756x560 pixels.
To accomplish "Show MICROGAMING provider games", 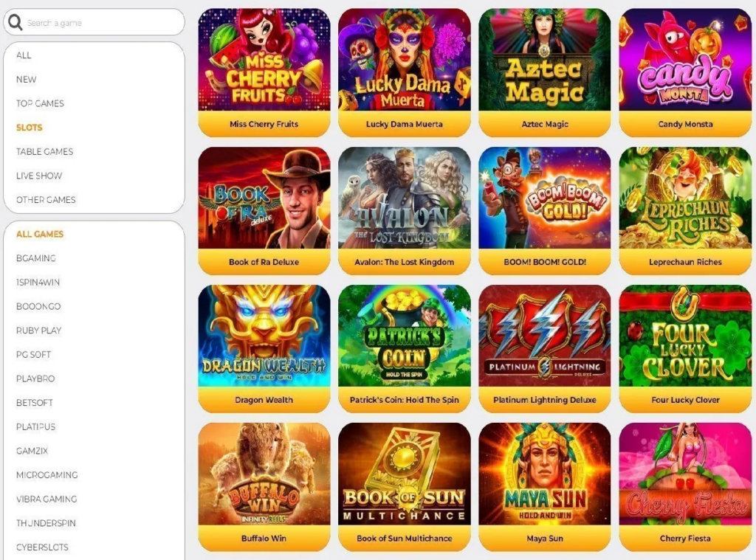I will pyautogui.click(x=47, y=475).
